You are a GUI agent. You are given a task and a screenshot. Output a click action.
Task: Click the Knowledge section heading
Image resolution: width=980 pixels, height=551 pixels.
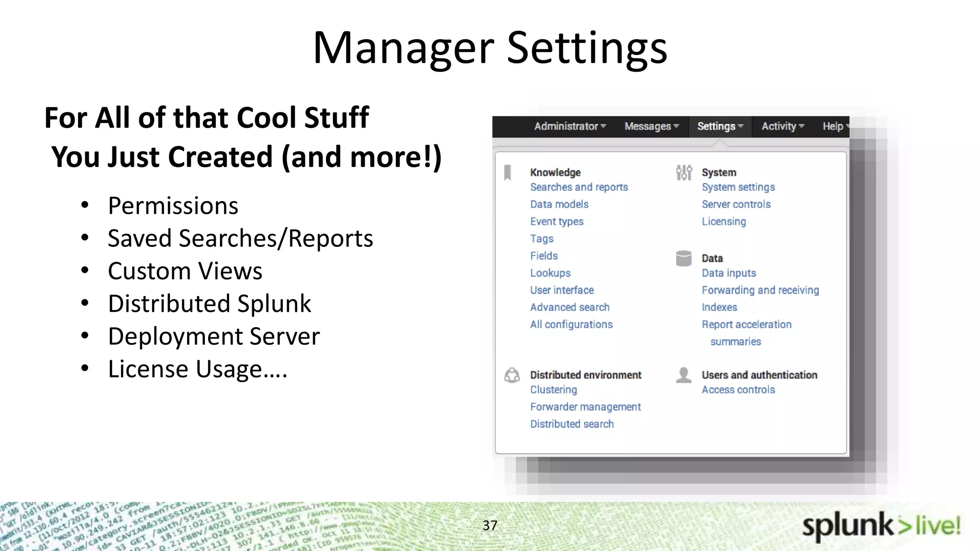point(556,173)
